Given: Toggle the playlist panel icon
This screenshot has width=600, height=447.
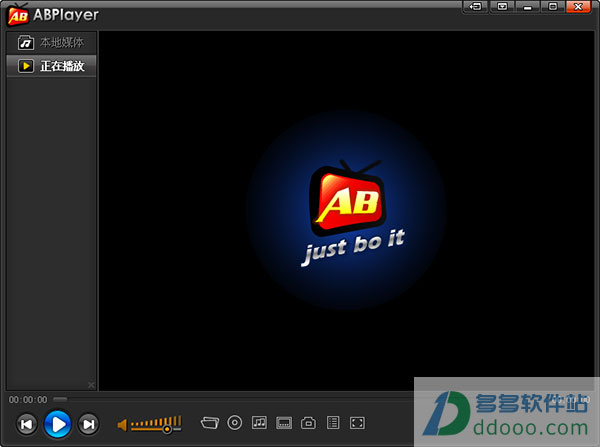Looking at the screenshot, I should click(333, 423).
